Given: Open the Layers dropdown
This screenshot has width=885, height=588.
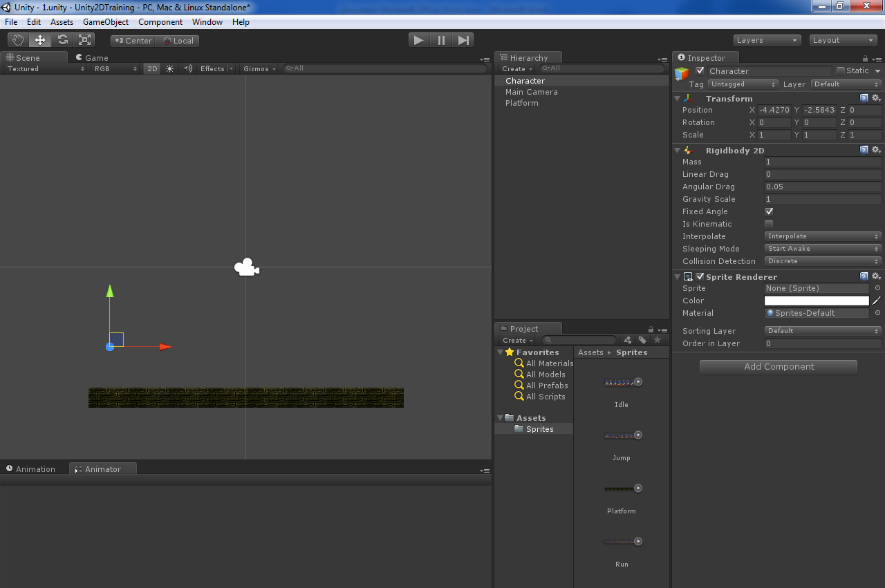Looking at the screenshot, I should point(767,40).
